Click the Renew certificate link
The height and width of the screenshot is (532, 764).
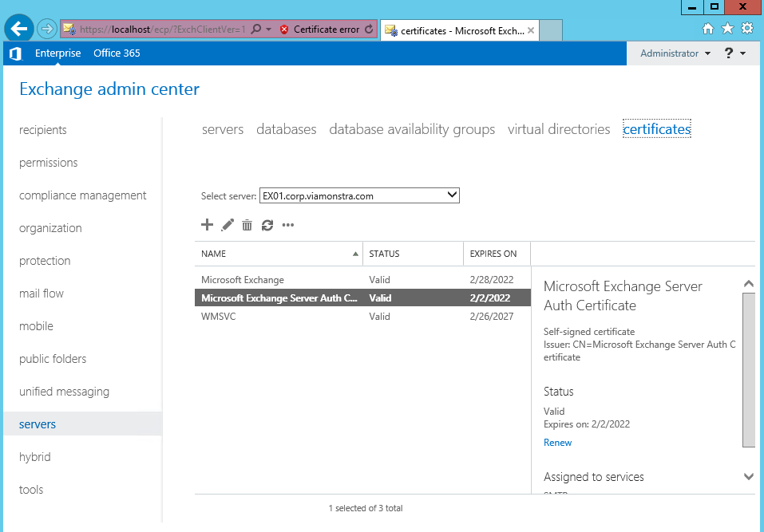click(x=557, y=443)
